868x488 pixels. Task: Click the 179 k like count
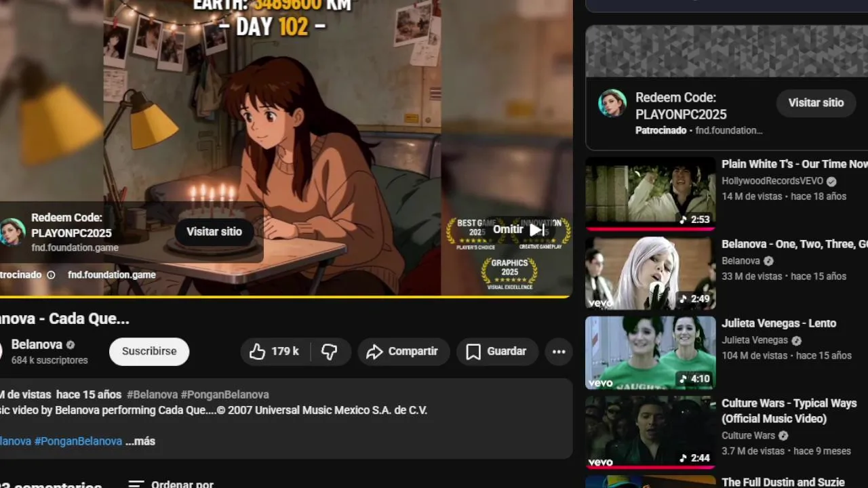pos(285,351)
